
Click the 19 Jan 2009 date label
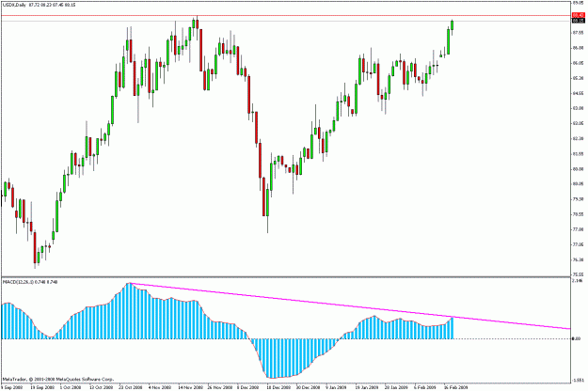[x=367, y=387]
